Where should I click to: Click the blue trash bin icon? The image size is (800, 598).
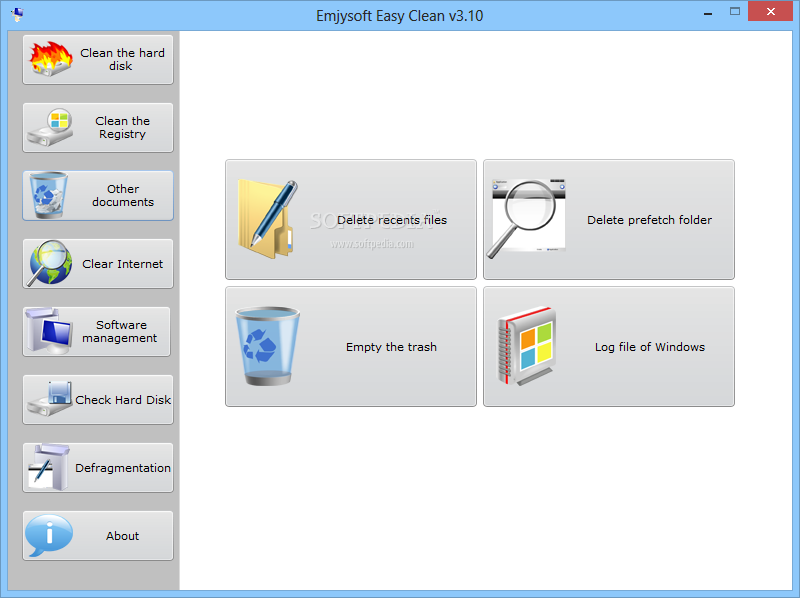tap(267, 346)
